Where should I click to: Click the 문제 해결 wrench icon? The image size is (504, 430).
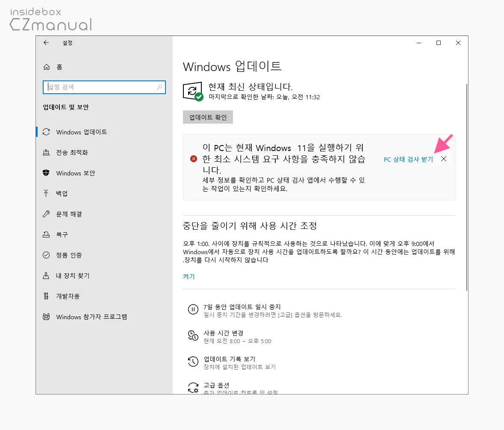[x=46, y=214]
